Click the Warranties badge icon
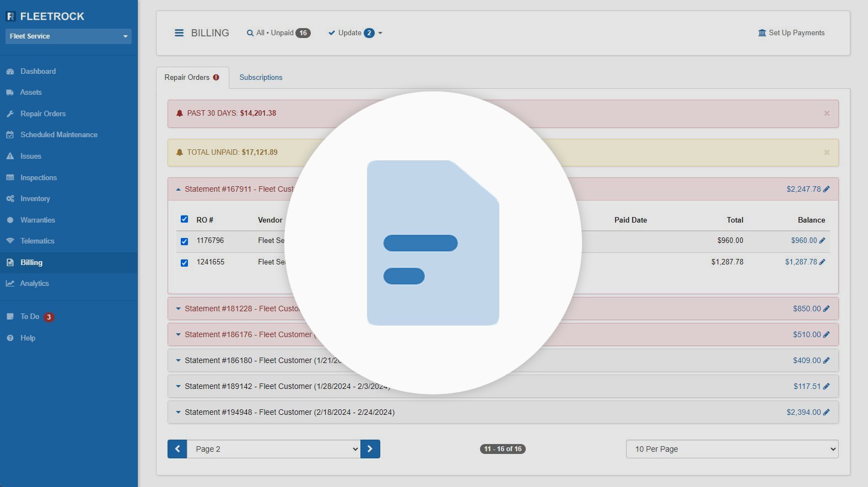This screenshot has width=868, height=487. [x=10, y=220]
